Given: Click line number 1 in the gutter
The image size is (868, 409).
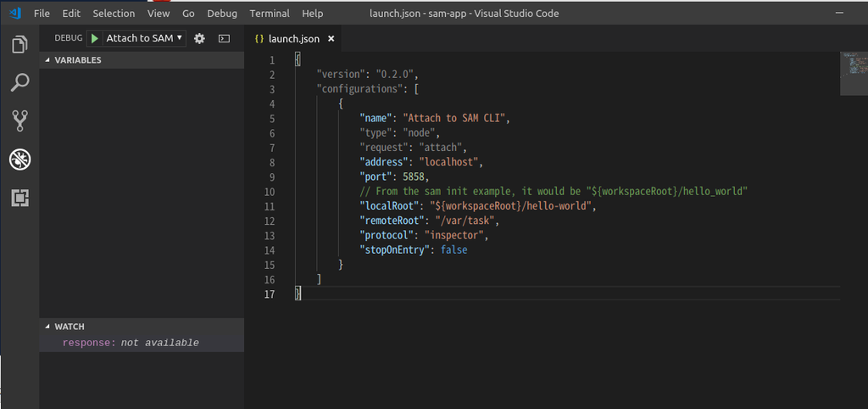Looking at the screenshot, I should click(x=272, y=60).
